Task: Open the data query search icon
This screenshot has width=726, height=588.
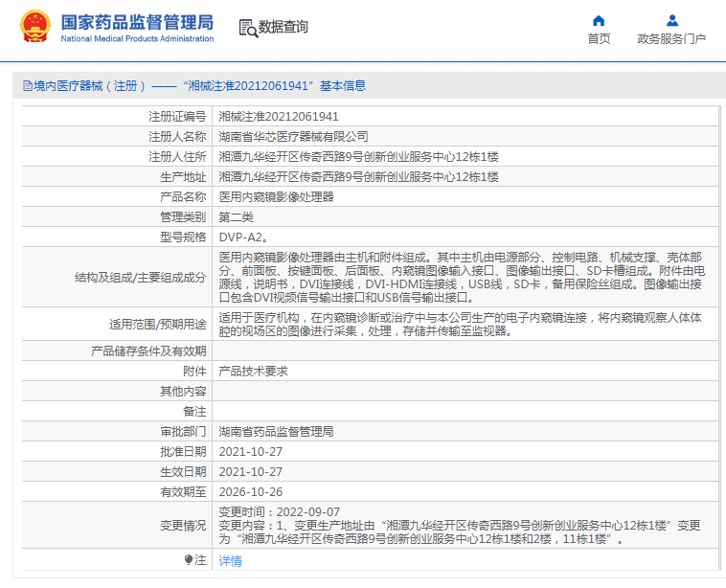Action: click(x=248, y=28)
